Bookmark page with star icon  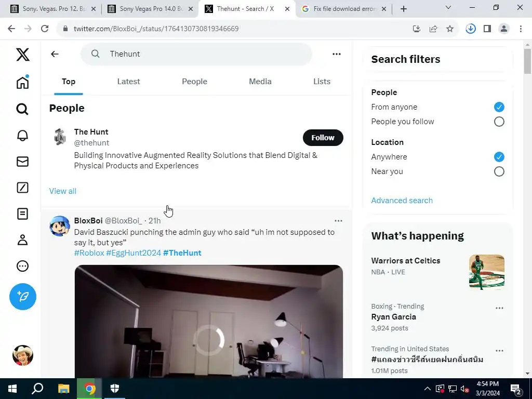(450, 29)
